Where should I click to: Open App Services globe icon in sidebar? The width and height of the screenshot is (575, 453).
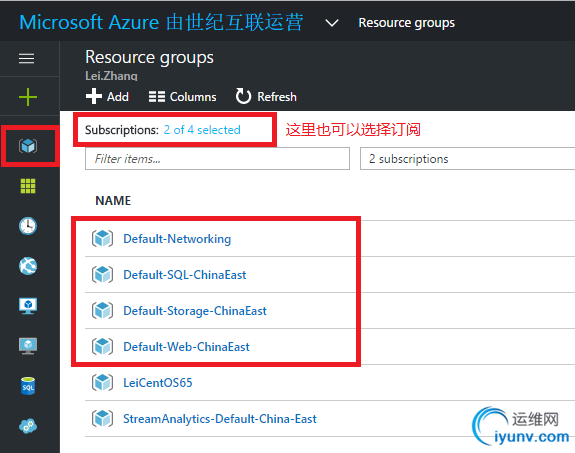click(28, 266)
